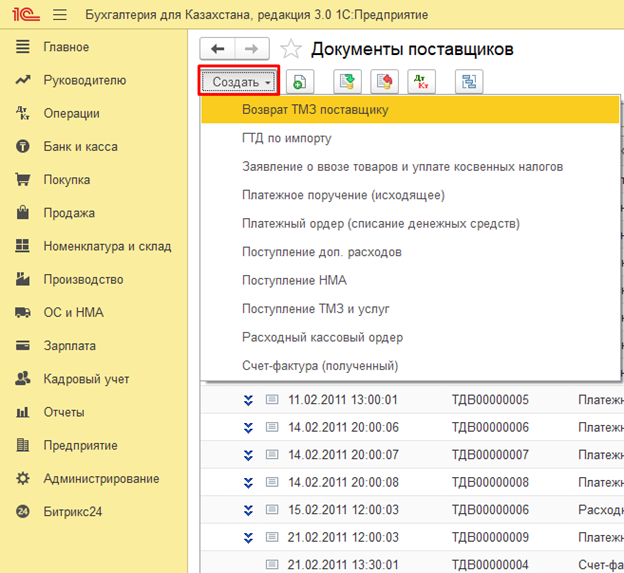Select Счет-фактура (полученный) menu entry

(320, 366)
